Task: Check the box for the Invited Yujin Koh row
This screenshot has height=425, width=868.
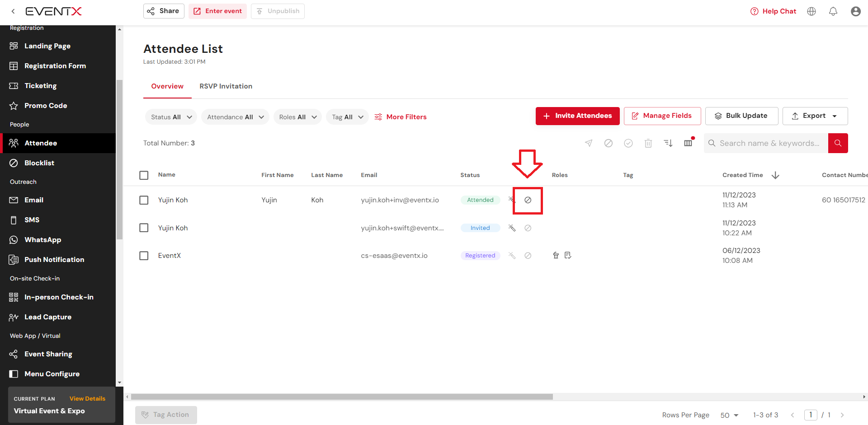Action: click(144, 228)
